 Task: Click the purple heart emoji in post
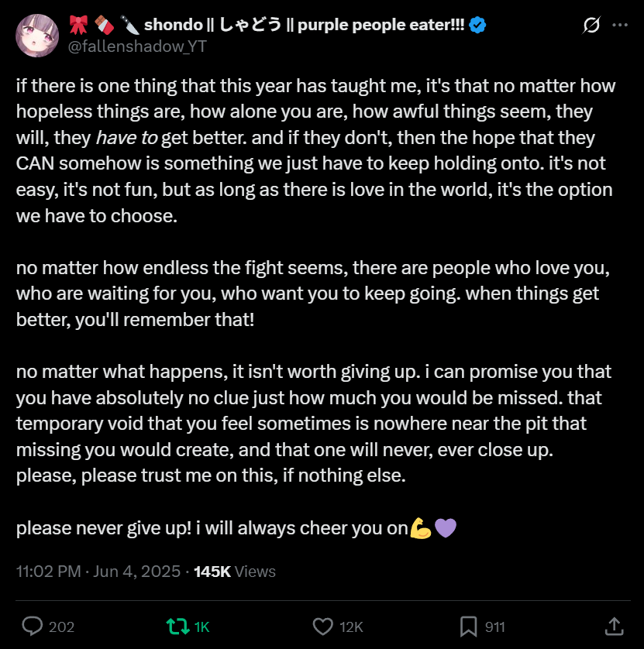(x=446, y=528)
